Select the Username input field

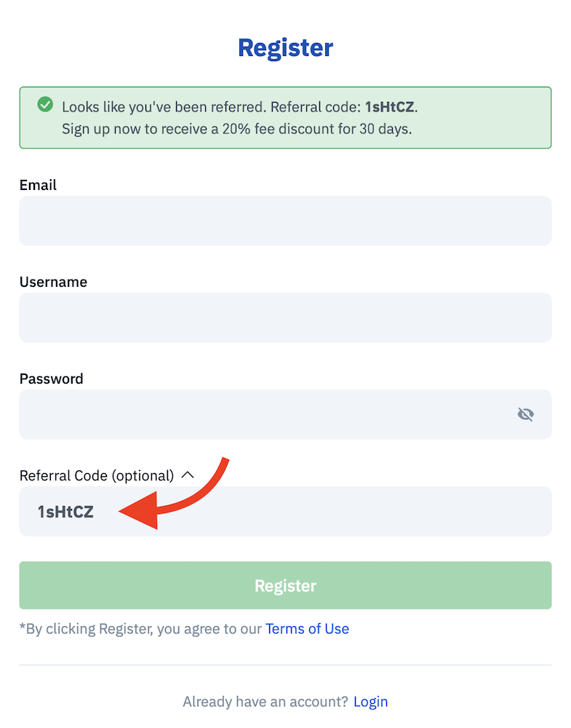click(x=285, y=317)
